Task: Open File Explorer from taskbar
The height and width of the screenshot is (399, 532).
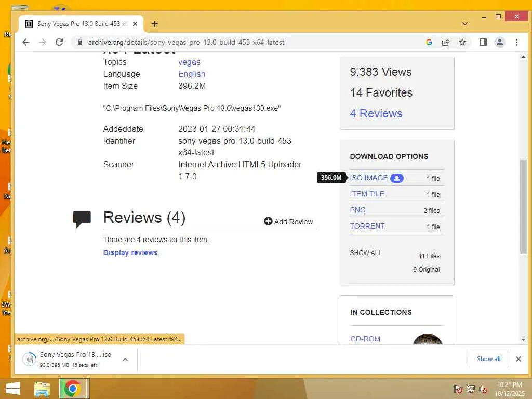Action: pyautogui.click(x=42, y=389)
